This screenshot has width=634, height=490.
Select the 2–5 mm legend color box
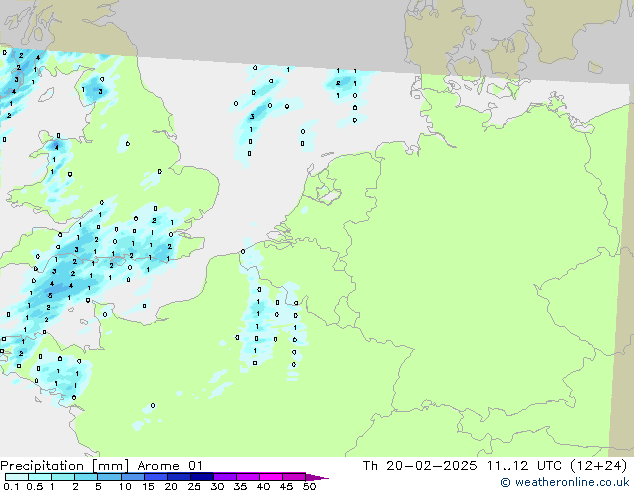pos(86,477)
